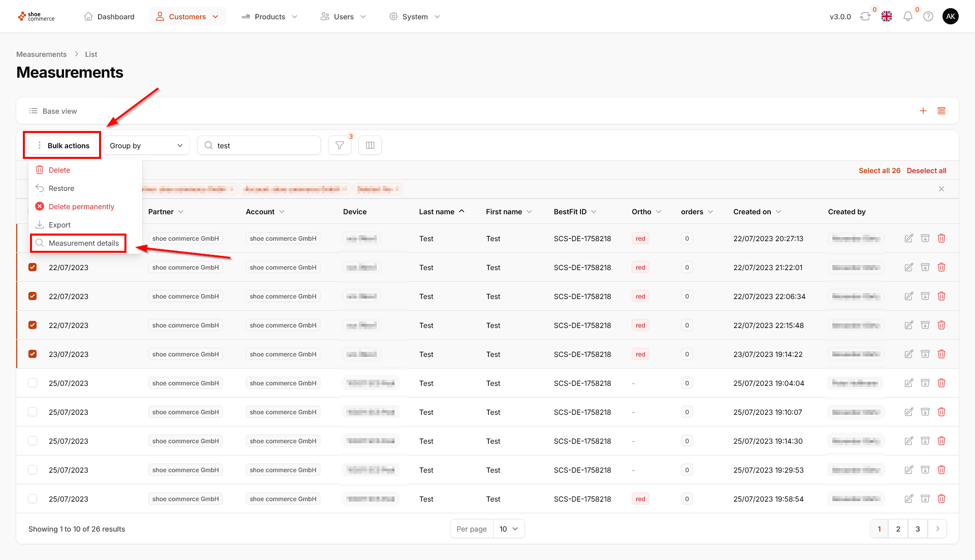The image size is (975, 560).
Task: Open the Per page 10 dropdown
Action: [508, 529]
